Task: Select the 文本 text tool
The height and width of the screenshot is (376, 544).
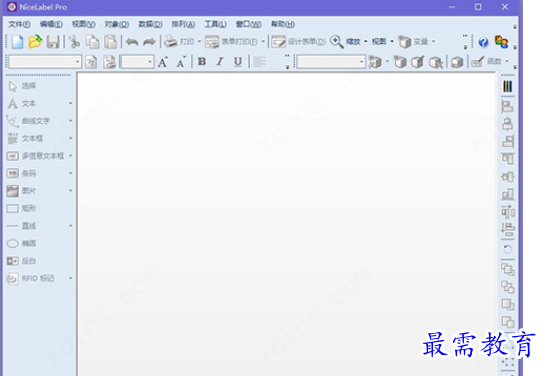Action: click(x=22, y=103)
